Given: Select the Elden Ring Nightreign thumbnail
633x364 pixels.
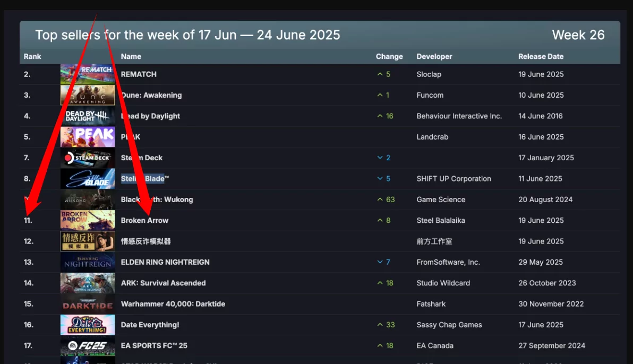Looking at the screenshot, I should (88, 262).
